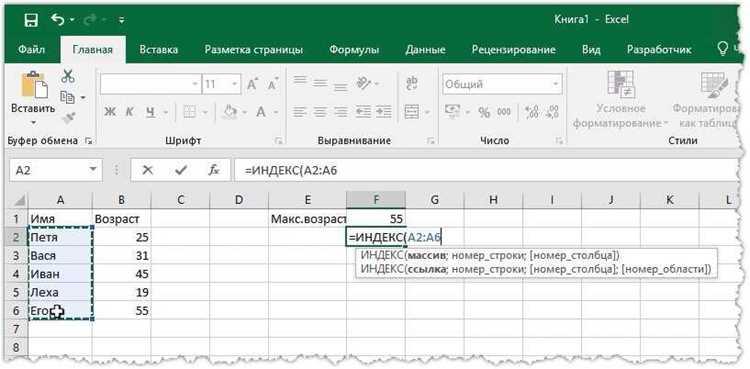The height and width of the screenshot is (369, 750).
Task: Click the Cut scissors icon
Action: pyautogui.click(x=68, y=77)
